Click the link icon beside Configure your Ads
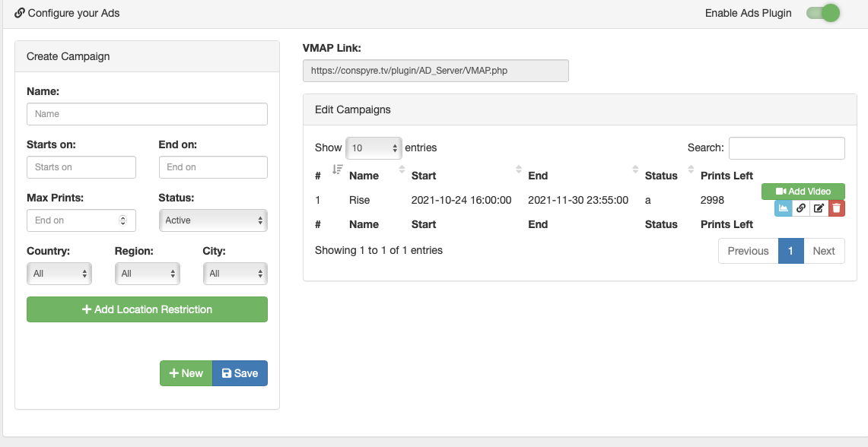 (x=19, y=13)
